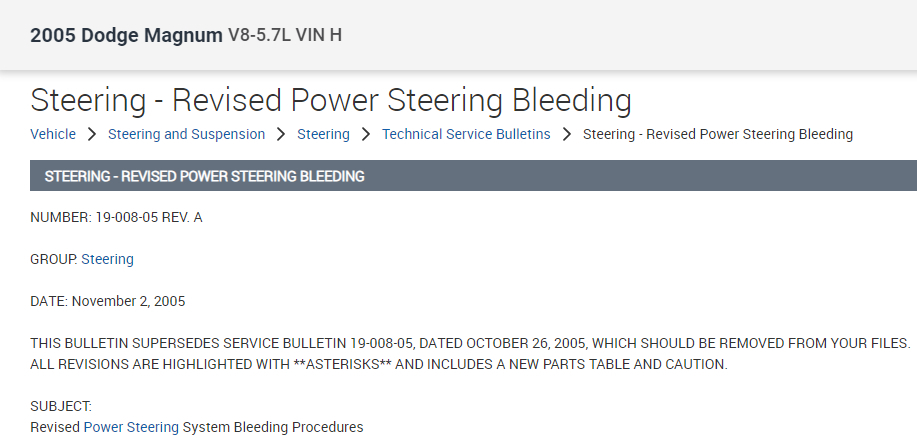
Task: Click the large page title heading
Action: (x=331, y=101)
